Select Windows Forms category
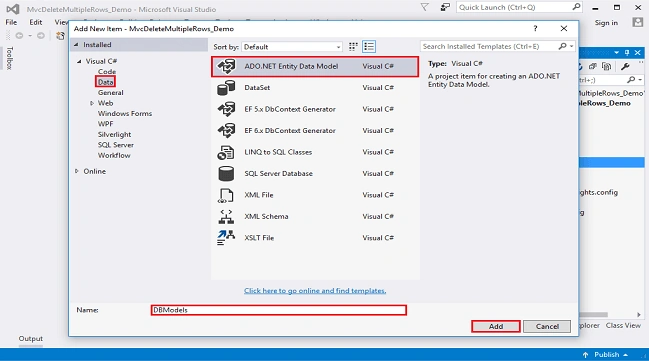The image size is (649, 361). click(x=125, y=113)
